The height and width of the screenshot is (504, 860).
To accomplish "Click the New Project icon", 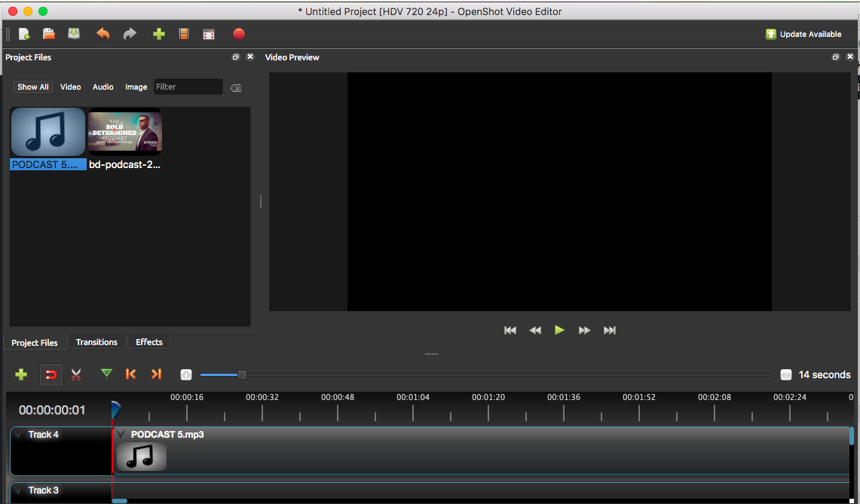I will coord(25,34).
